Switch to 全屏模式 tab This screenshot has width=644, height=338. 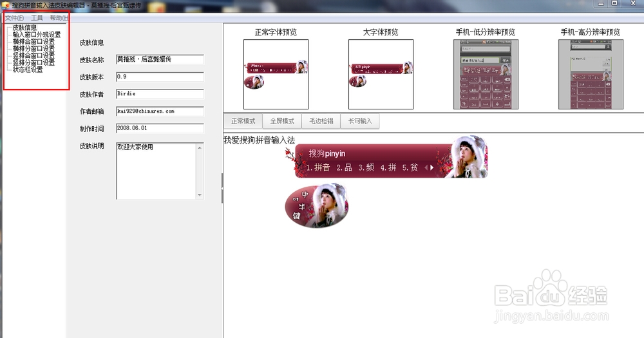[x=282, y=121]
